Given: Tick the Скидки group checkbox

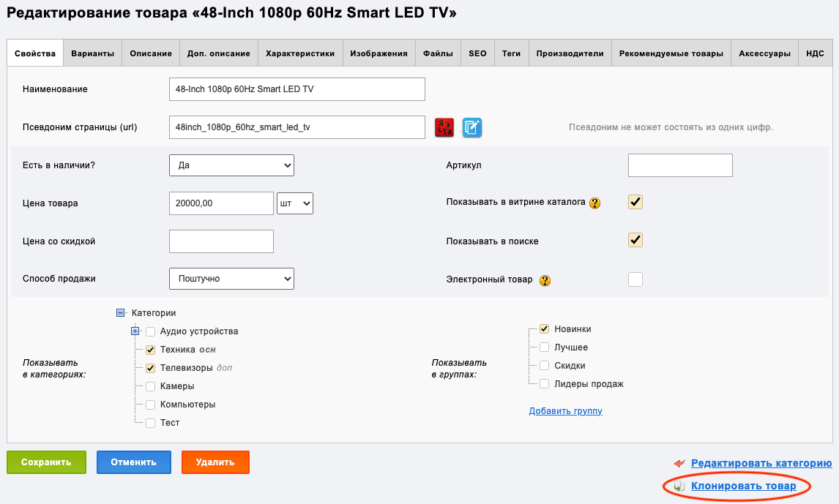Looking at the screenshot, I should click(x=544, y=366).
